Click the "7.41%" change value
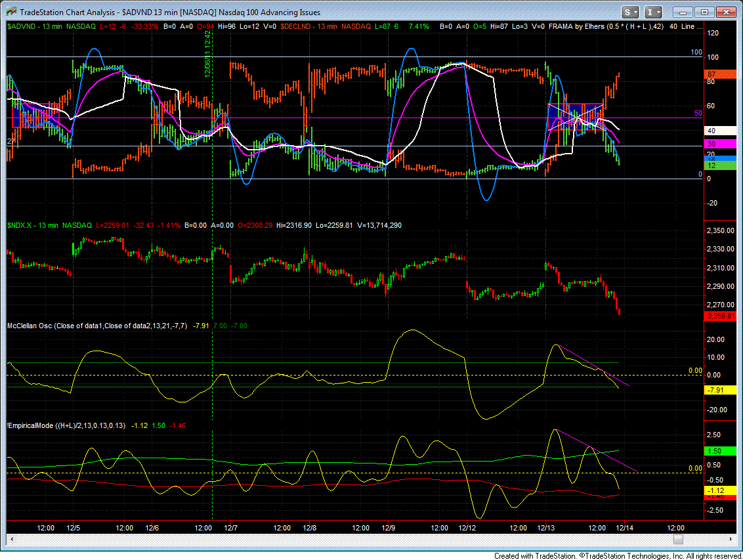743x560 pixels. (418, 26)
